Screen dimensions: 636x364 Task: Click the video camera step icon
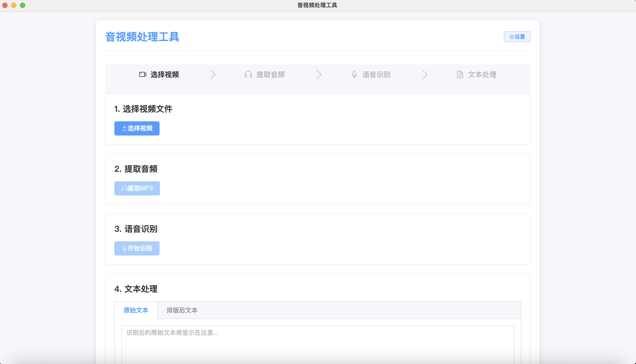(143, 74)
